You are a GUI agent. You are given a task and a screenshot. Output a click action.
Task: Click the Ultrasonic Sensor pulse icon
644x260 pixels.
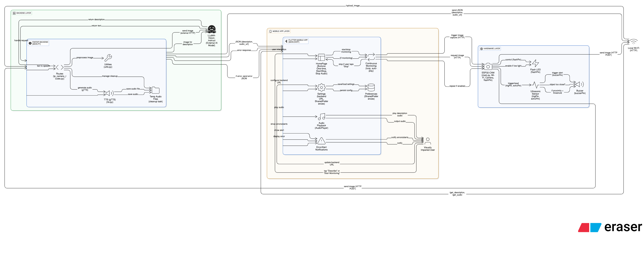(535, 85)
